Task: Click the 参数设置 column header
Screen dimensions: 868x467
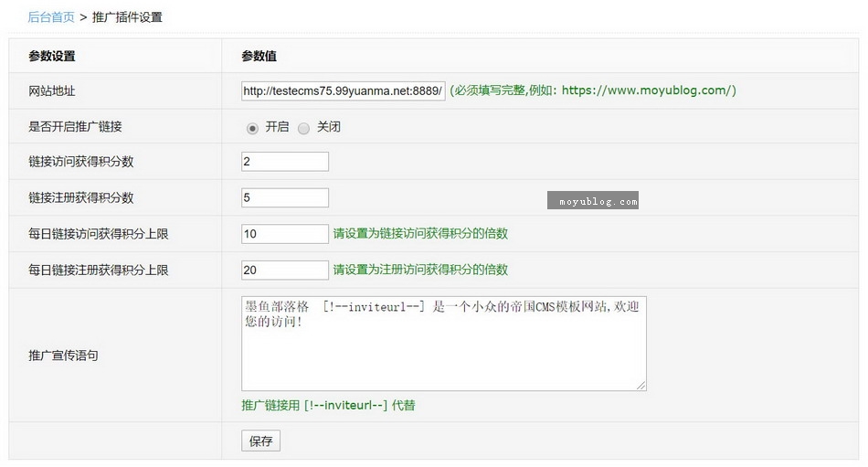Action: point(52,56)
